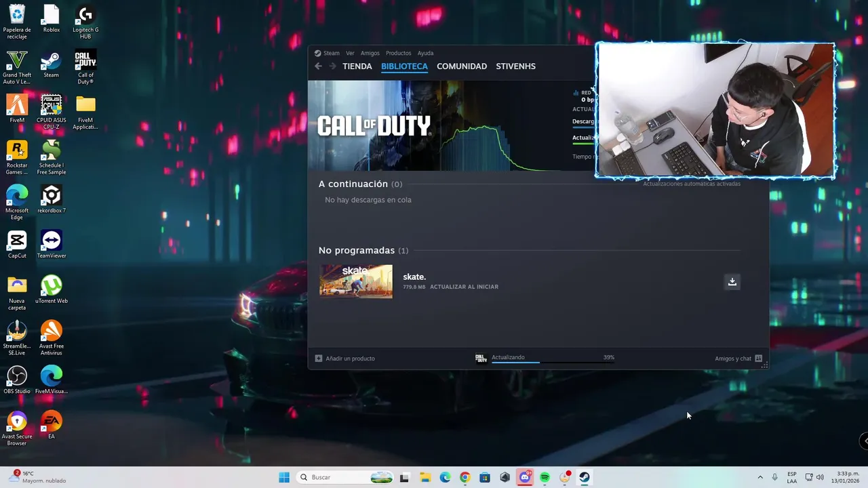
Task: Open the EA app desktop icon
Action: click(51, 426)
